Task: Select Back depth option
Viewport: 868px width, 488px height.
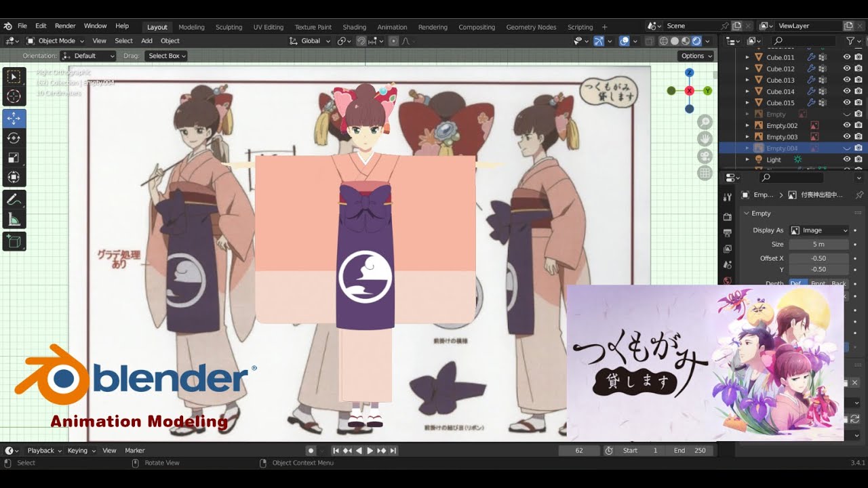Action: click(839, 283)
